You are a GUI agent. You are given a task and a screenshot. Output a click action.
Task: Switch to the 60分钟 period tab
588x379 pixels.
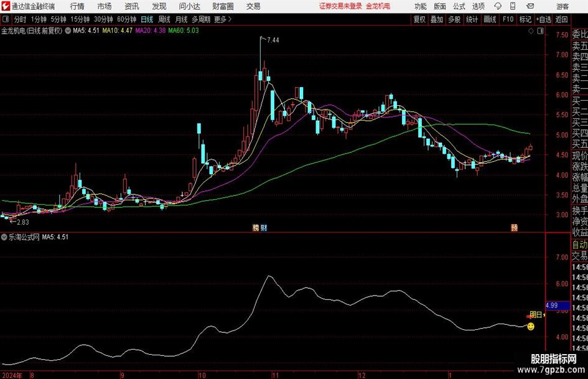126,19
